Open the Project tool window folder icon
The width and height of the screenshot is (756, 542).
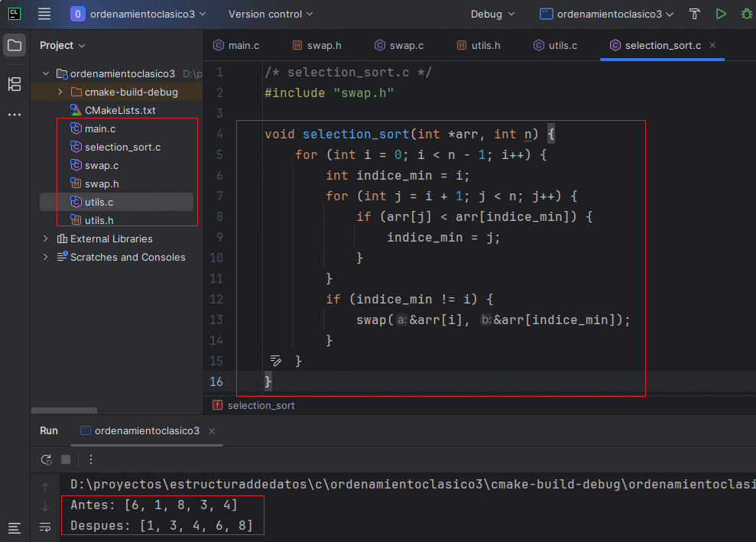point(14,46)
